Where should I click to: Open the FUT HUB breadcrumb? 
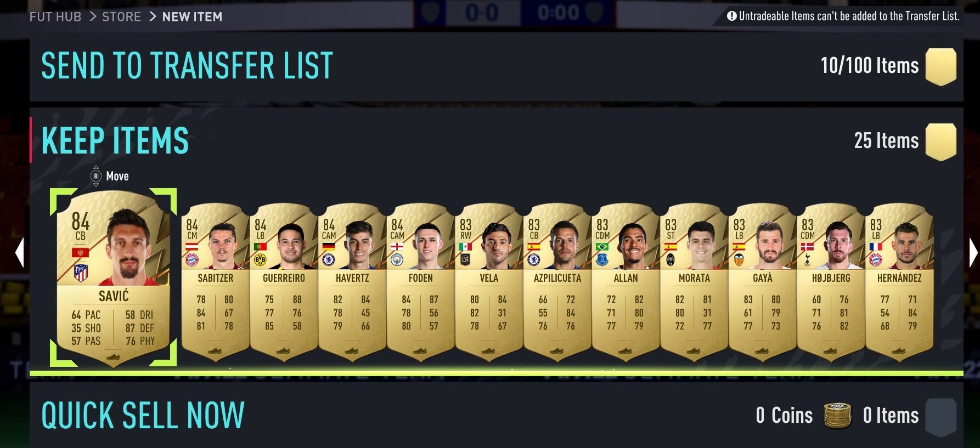[55, 17]
